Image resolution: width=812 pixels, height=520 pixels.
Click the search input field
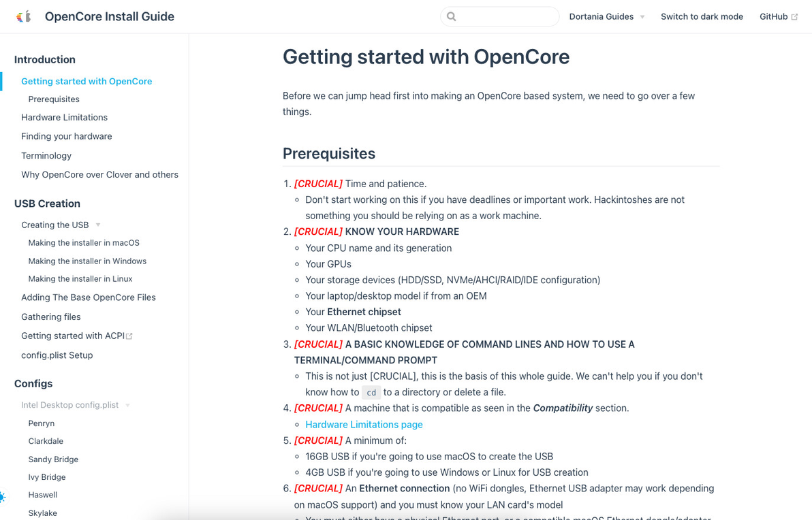click(500, 16)
